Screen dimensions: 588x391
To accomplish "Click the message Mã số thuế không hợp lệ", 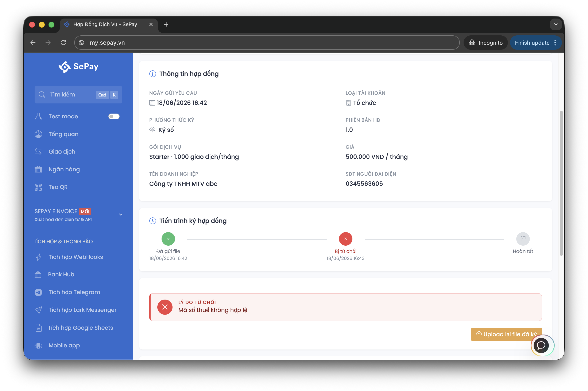I will (x=213, y=310).
